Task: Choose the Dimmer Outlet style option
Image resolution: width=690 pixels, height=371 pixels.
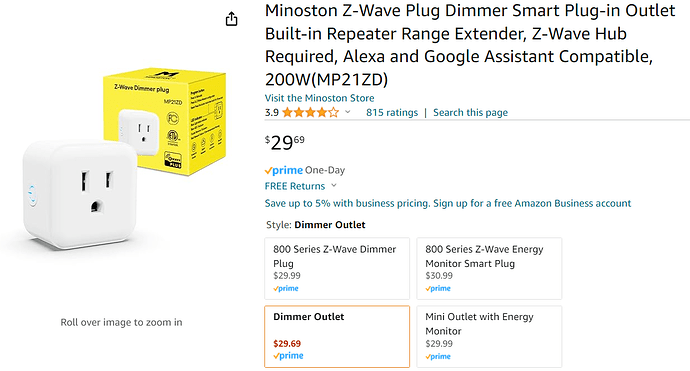Action: point(337,337)
